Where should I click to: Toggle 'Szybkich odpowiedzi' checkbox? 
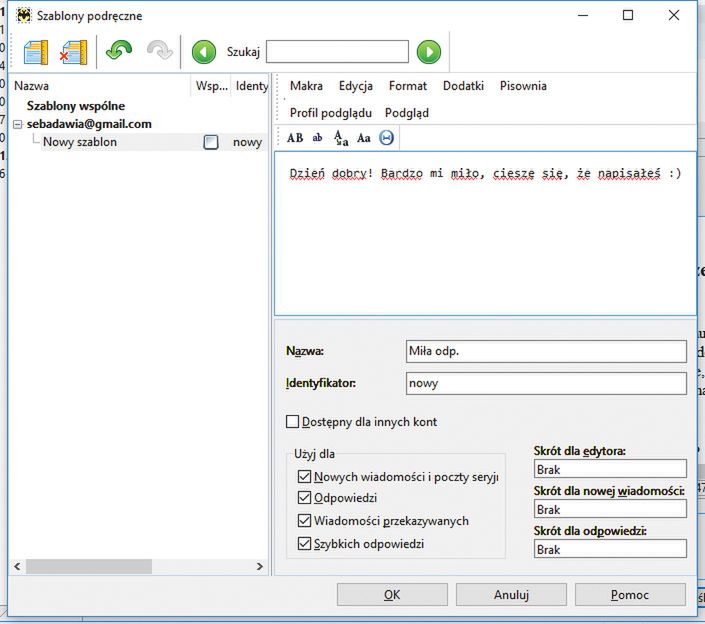pos(305,544)
